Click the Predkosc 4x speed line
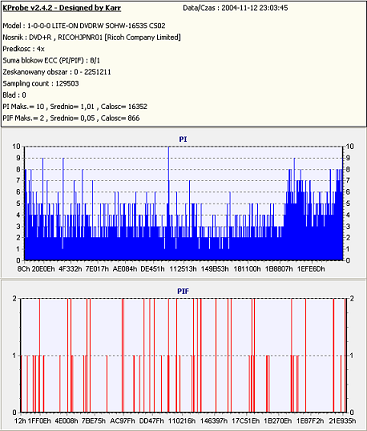Screen dimensions: 367x431 [x=23, y=49]
